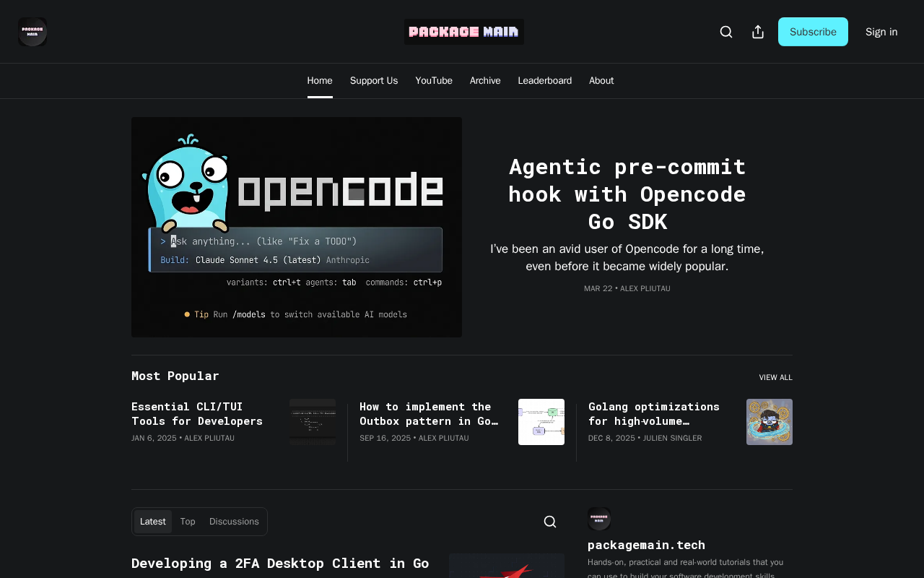Search posts using magnifier beside Discussions tab
The width and height of the screenshot is (924, 578).
tap(550, 522)
